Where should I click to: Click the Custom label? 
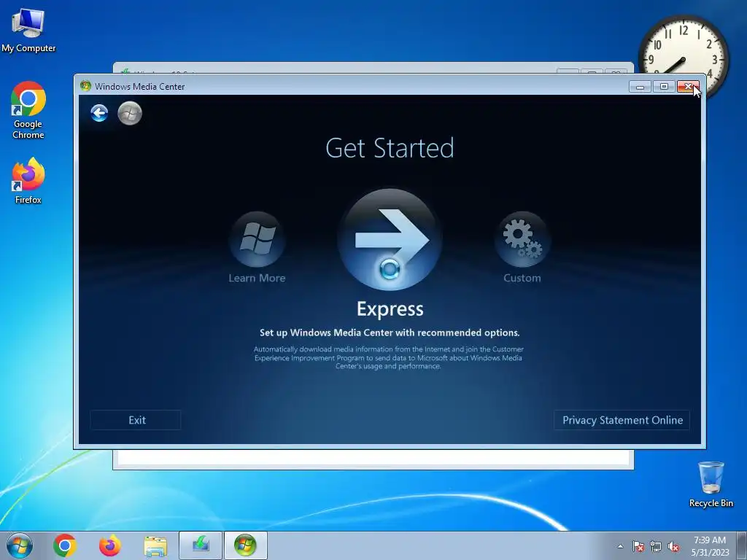tap(522, 278)
